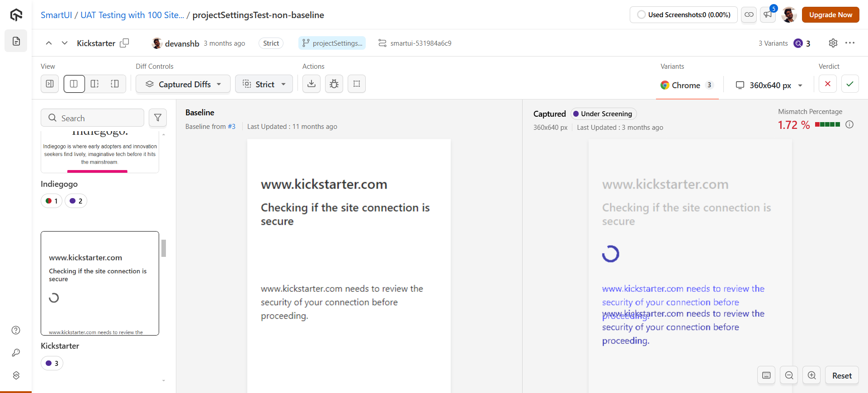Screen dimensions: 868x393
Task: Expand the Strict comparison mode dropdown
Action: 264,84
